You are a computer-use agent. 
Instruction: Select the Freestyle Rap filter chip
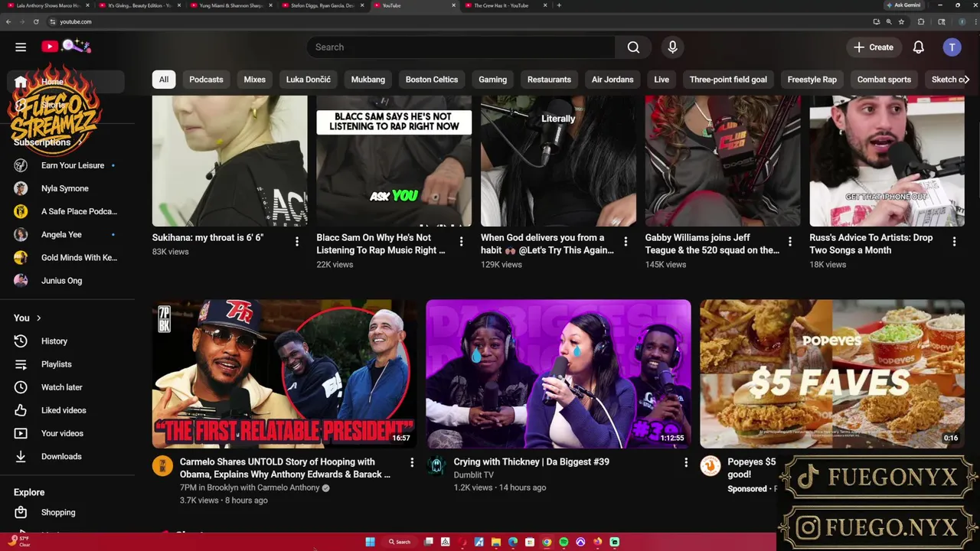[x=812, y=80]
